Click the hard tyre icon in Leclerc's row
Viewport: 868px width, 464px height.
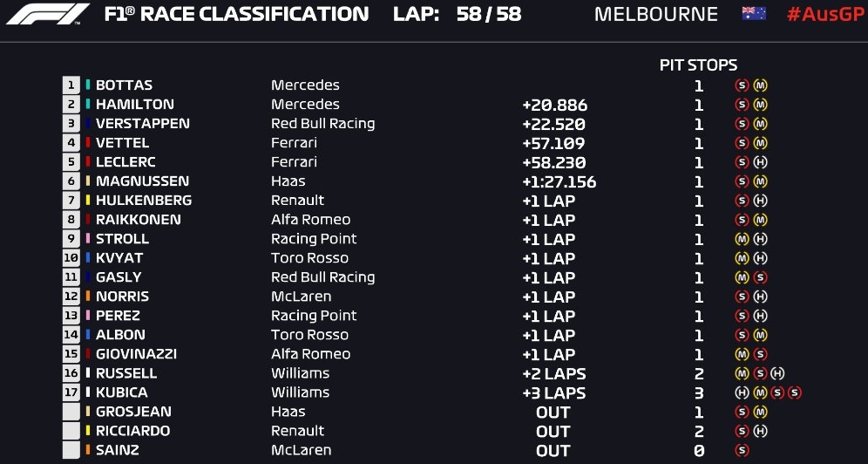pos(761,162)
